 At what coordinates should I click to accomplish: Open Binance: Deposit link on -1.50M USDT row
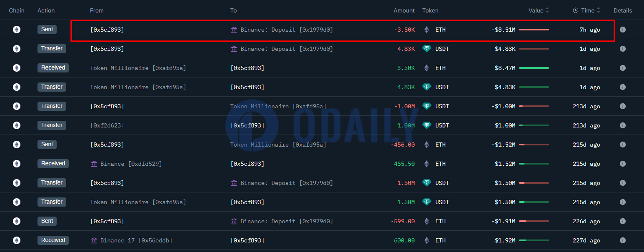287,183
